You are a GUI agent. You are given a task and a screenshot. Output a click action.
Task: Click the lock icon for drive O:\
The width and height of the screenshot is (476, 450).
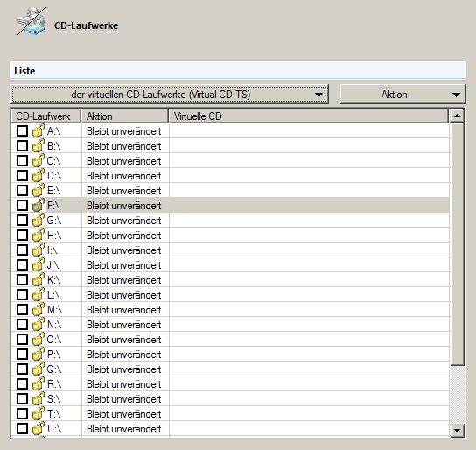click(38, 340)
